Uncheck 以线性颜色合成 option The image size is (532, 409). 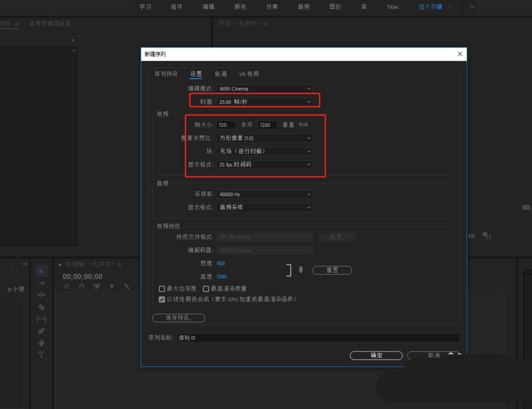pos(162,299)
